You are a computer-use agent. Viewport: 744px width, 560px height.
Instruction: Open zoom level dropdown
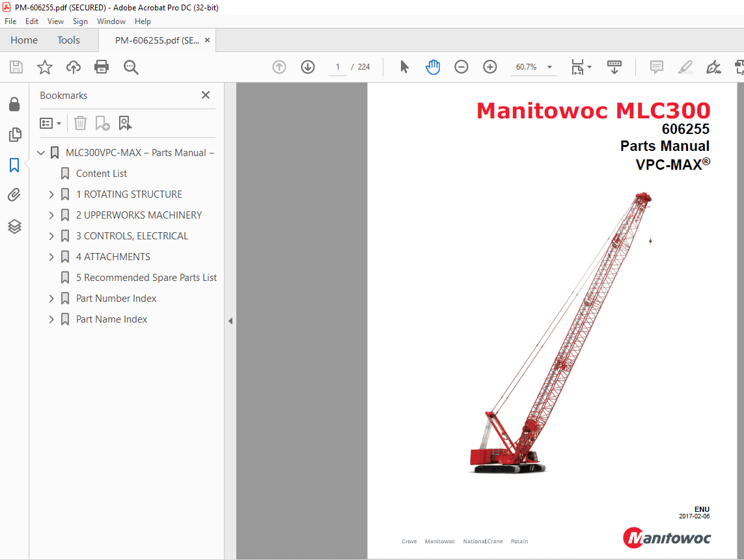[x=549, y=67]
